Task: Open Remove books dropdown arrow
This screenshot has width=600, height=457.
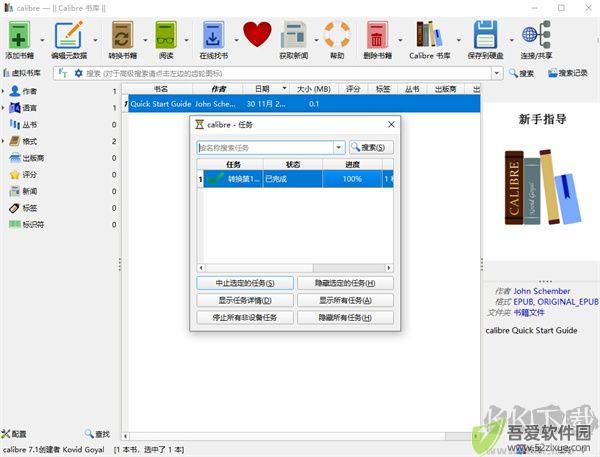Action: click(400, 40)
